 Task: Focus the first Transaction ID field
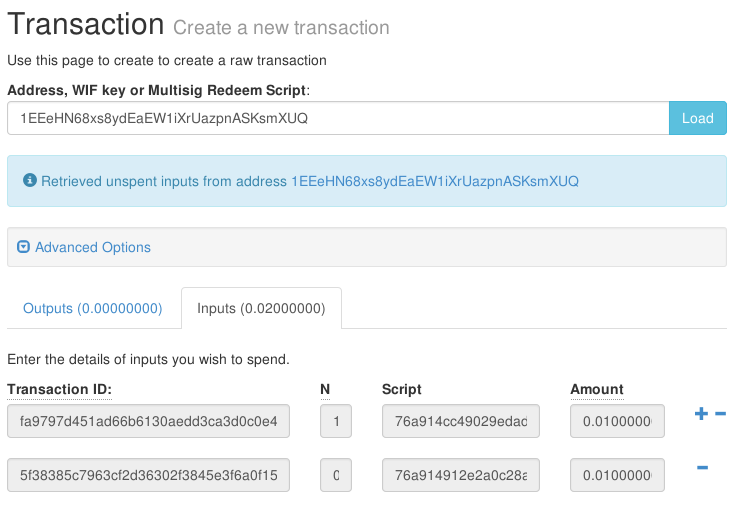[148, 422]
